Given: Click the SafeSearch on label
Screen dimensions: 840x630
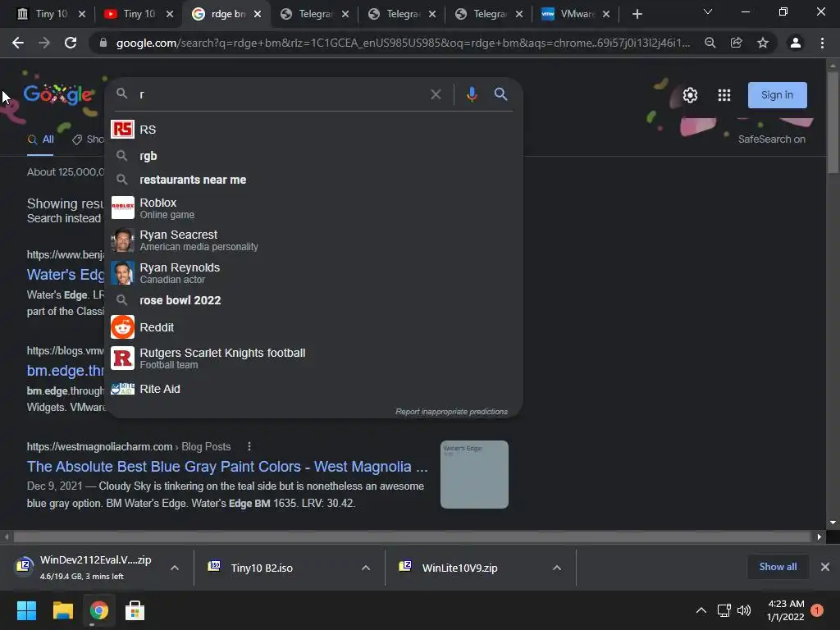Looking at the screenshot, I should [x=771, y=139].
